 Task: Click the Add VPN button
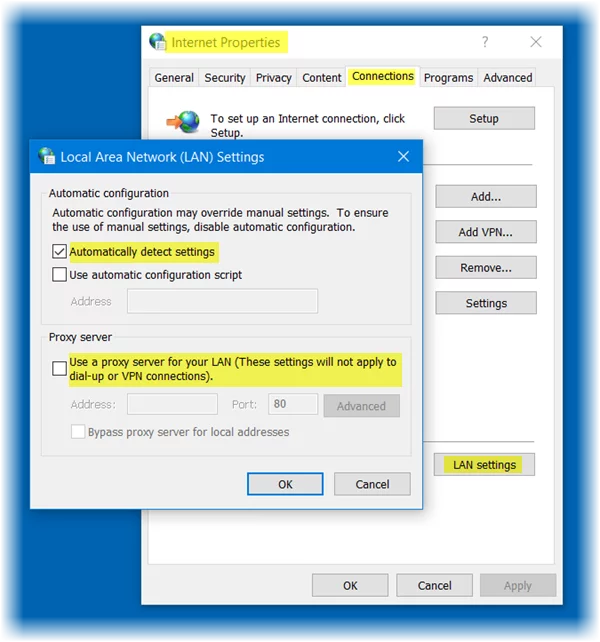pos(486,232)
